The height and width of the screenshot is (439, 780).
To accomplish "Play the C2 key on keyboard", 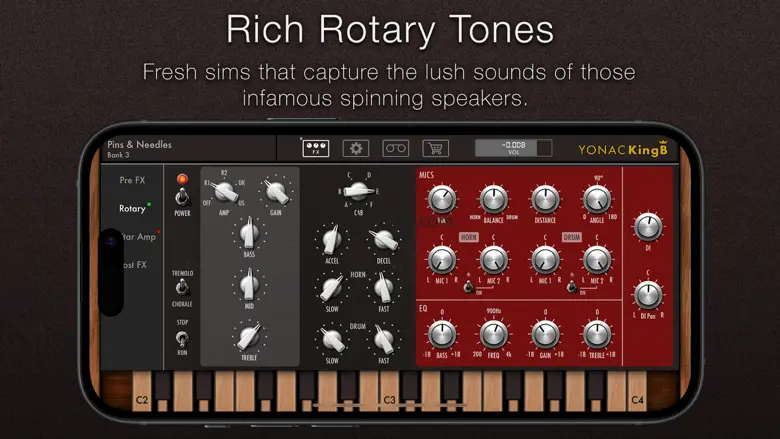I will [x=142, y=391].
